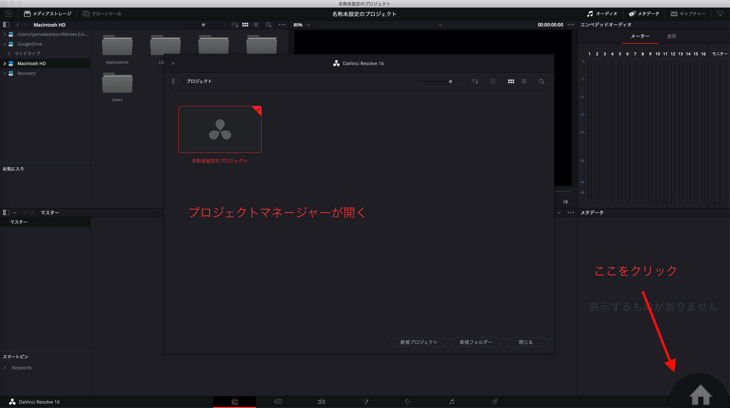730x408 pixels.
Task: Switch to the Fusion page icon
Action: point(365,401)
